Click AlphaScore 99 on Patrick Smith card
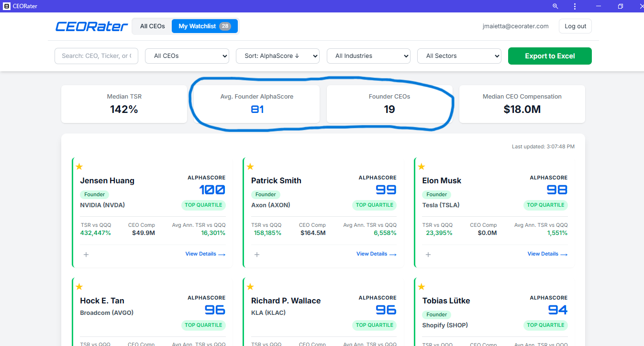Image resolution: width=644 pixels, height=346 pixels. [386, 190]
